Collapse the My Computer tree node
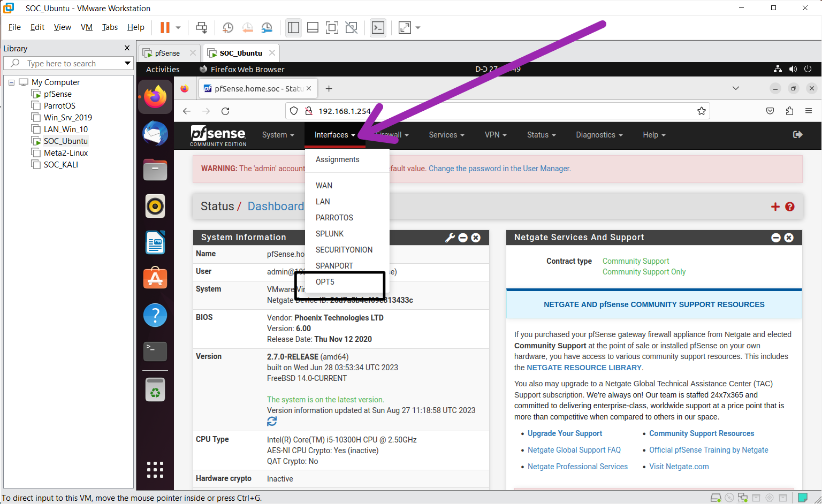The image size is (822, 504). [x=11, y=82]
